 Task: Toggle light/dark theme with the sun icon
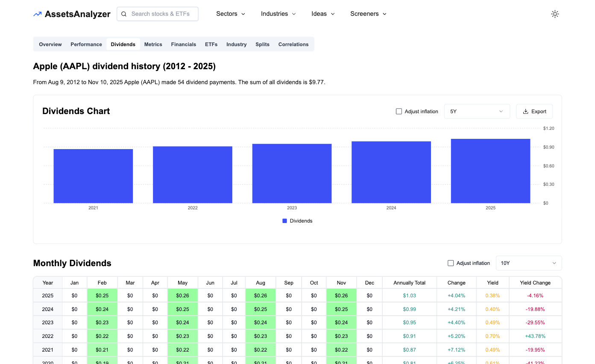(555, 14)
